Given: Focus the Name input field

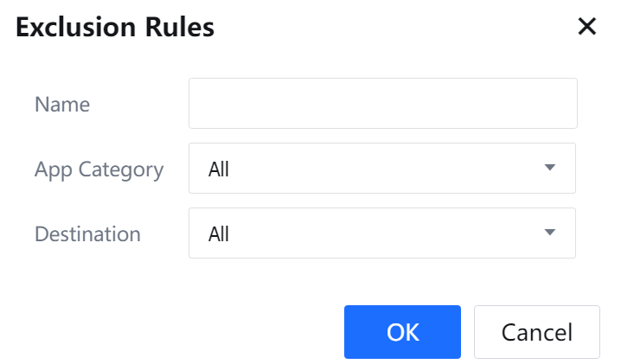Looking at the screenshot, I should tap(382, 104).
